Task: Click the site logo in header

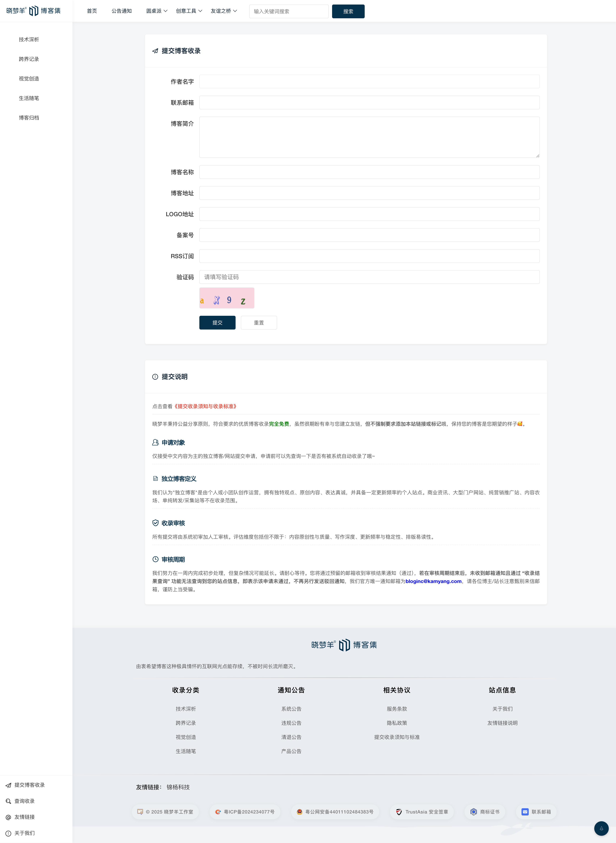Action: [33, 11]
